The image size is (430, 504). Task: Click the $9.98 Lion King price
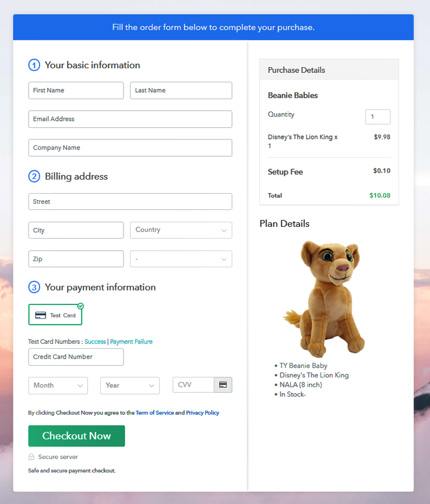(x=382, y=137)
